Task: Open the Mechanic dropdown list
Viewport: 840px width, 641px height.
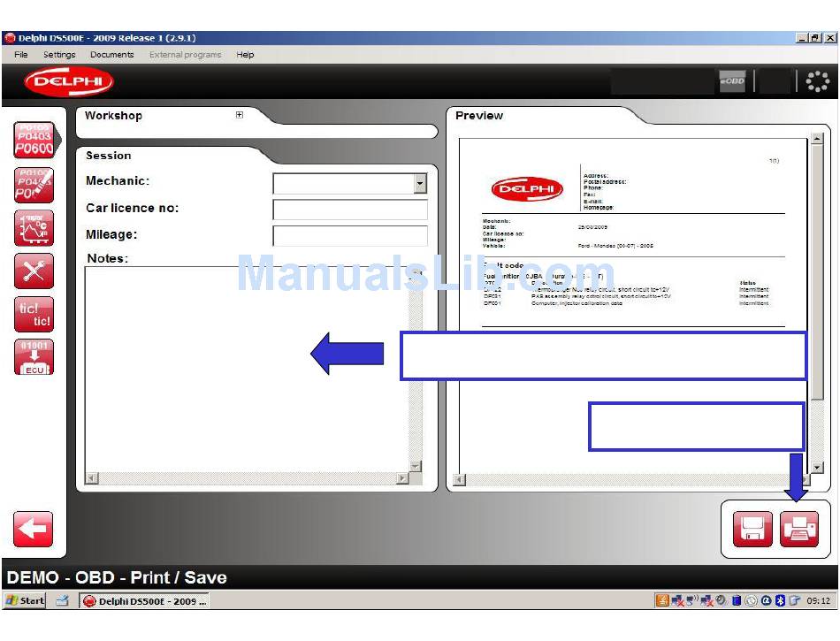Action: pos(421,183)
